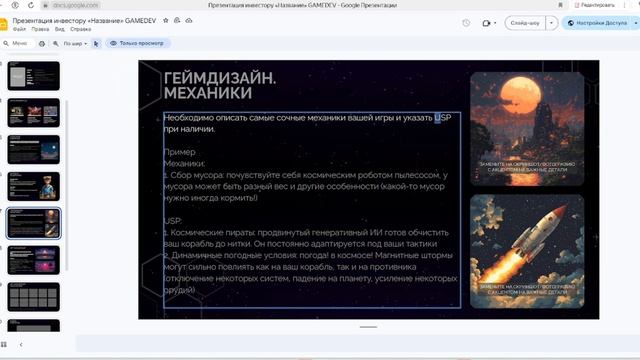This screenshot has height=360, width=640.
Task: Select slide thumbnail with gray square grid
Action: pos(33,297)
